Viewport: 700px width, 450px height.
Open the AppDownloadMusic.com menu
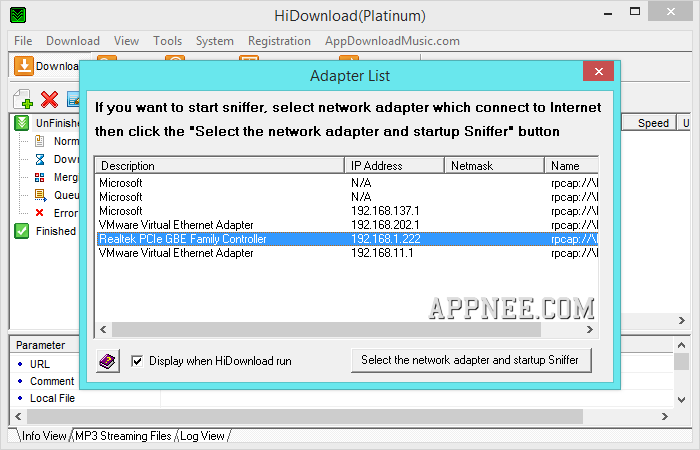[392, 41]
